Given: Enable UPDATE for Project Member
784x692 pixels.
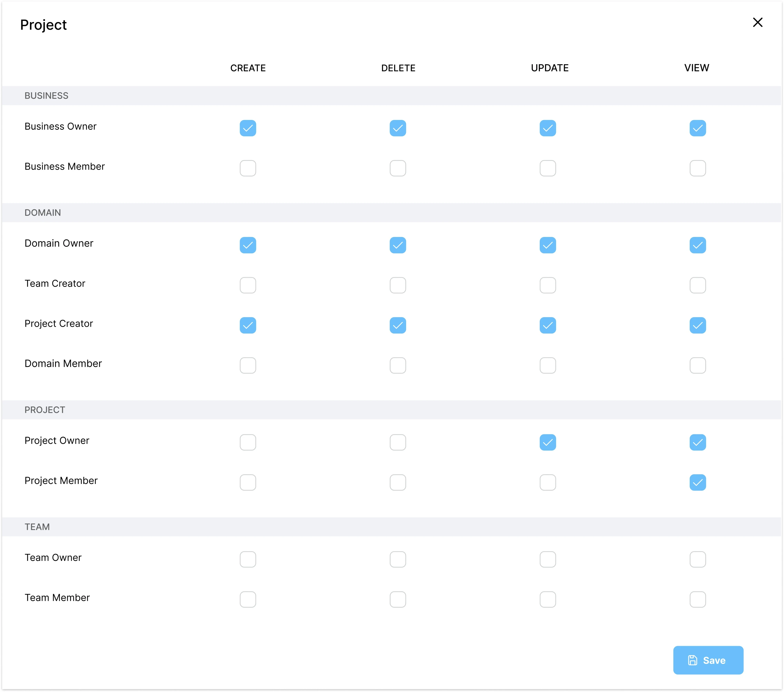Looking at the screenshot, I should 548,482.
